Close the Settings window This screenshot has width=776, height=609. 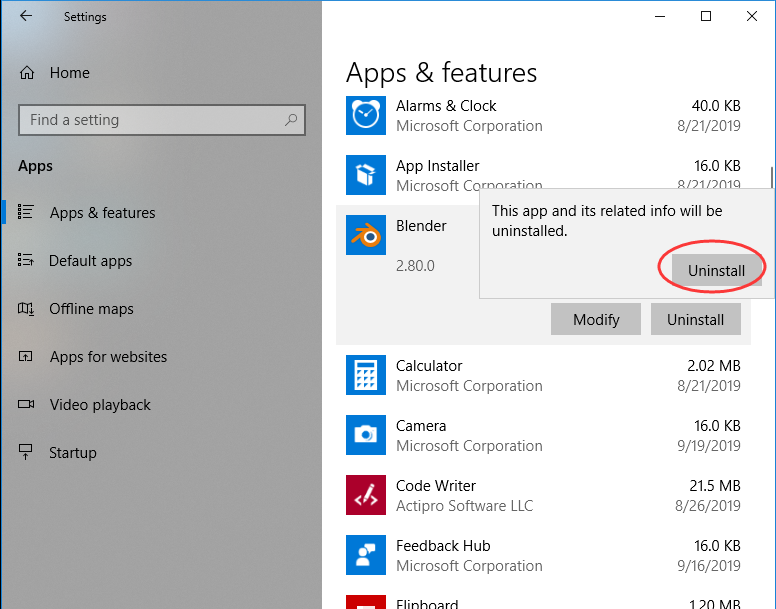point(752,16)
